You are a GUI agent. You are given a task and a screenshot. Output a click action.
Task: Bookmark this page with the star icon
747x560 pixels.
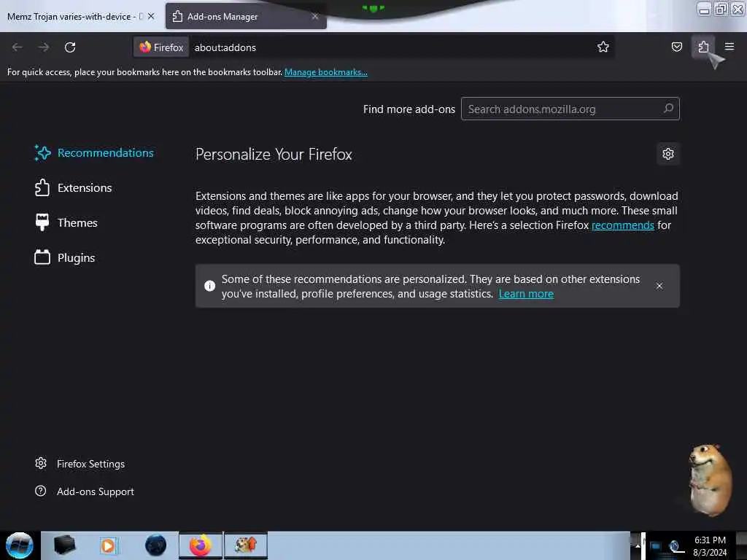pyautogui.click(x=603, y=47)
